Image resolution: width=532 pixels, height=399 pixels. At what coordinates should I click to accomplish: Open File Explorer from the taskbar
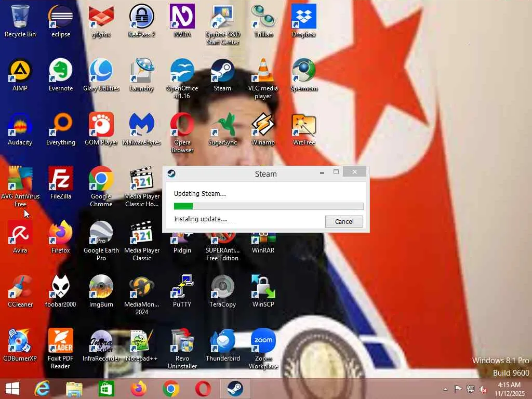coord(74,389)
